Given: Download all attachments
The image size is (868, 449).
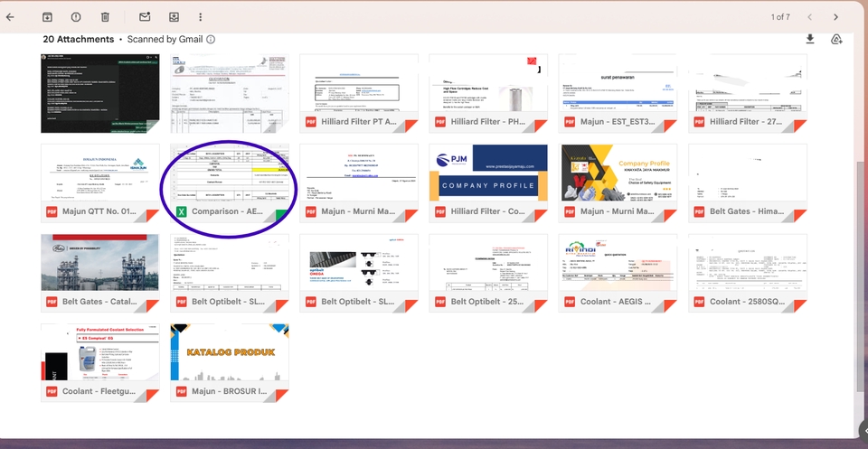Looking at the screenshot, I should pyautogui.click(x=810, y=39).
